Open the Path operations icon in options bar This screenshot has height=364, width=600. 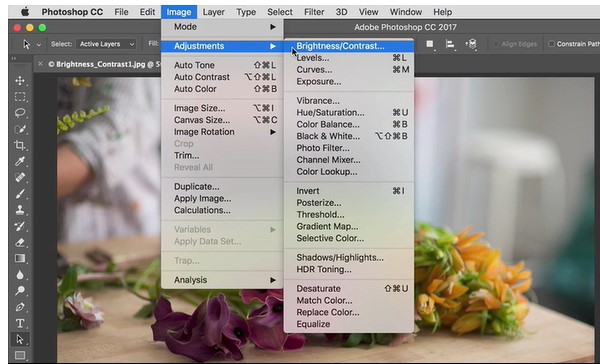(x=430, y=44)
